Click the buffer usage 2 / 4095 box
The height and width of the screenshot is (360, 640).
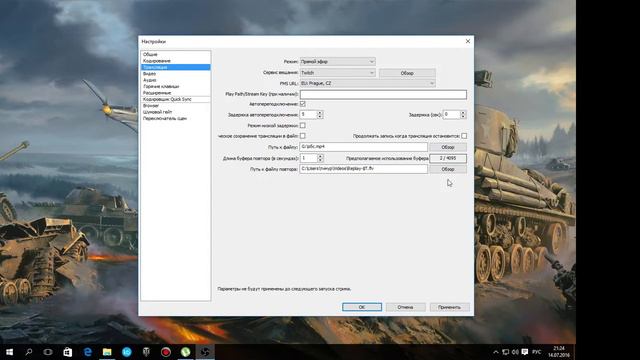click(448, 158)
